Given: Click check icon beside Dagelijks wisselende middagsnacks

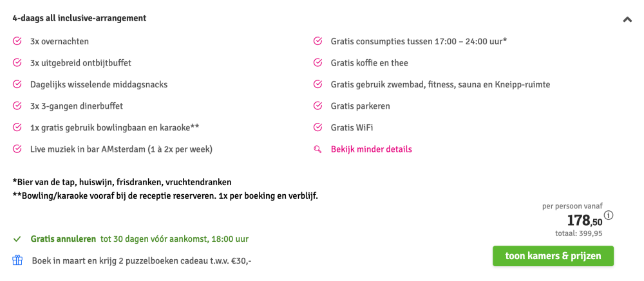Looking at the screenshot, I should [17, 85].
